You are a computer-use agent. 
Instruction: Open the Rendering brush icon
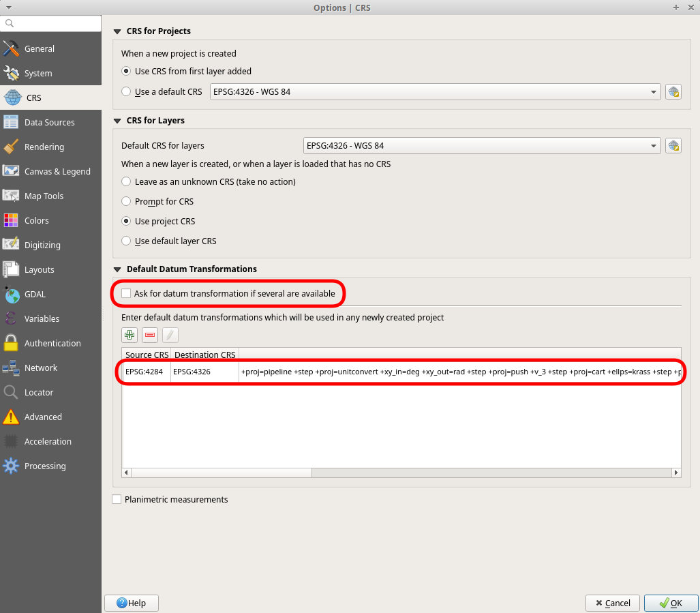11,147
